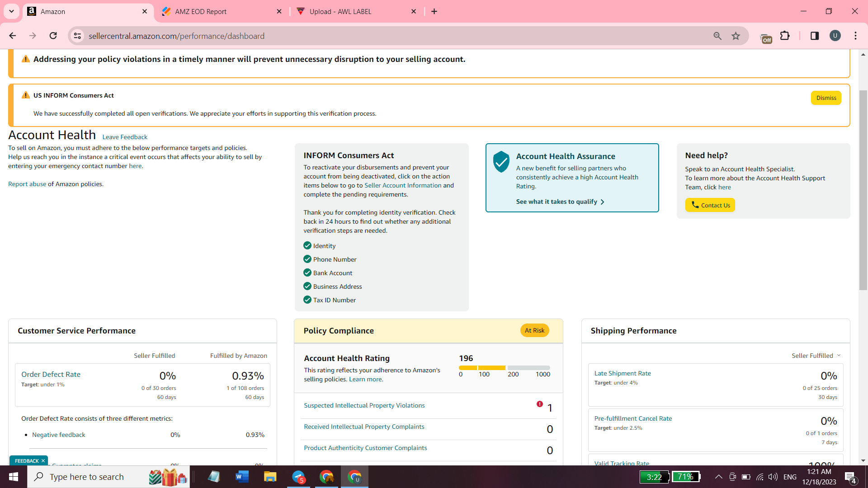868x488 pixels.
Task: Open File Explorer from the taskbar
Action: coord(270,477)
